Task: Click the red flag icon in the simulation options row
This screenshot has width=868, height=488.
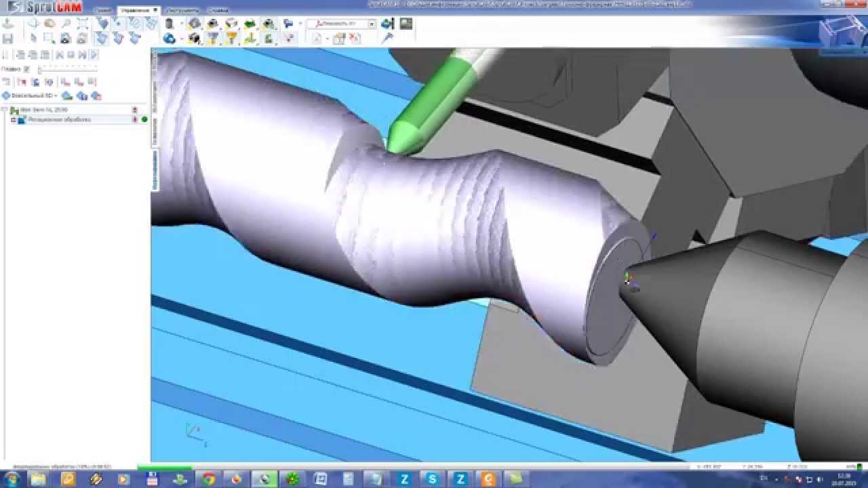Action: click(22, 81)
